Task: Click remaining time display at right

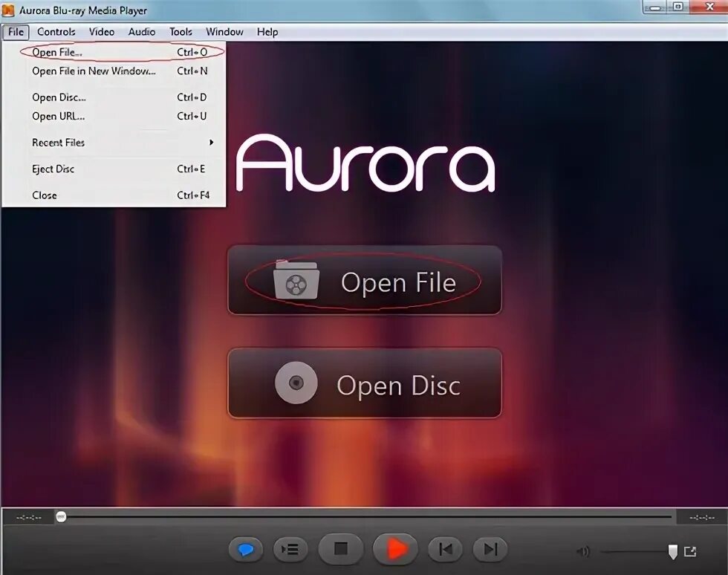Action: click(x=702, y=517)
